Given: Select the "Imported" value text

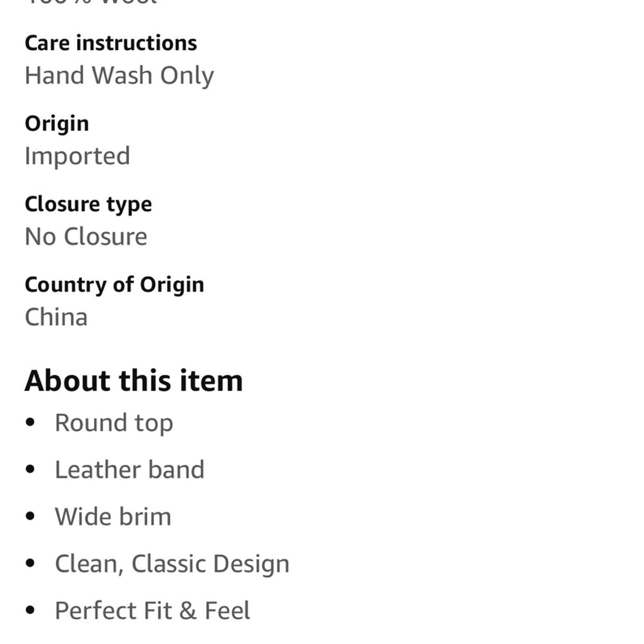Looking at the screenshot, I should [x=77, y=156].
